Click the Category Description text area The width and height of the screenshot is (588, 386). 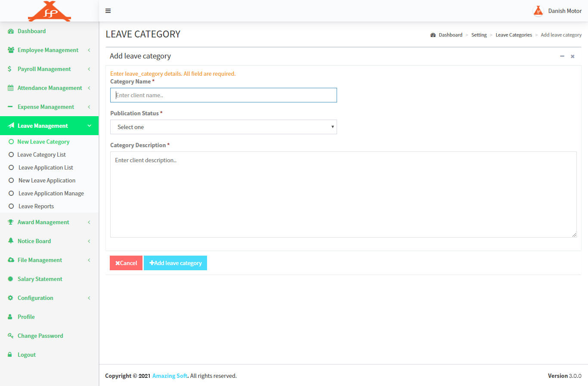[343, 195]
